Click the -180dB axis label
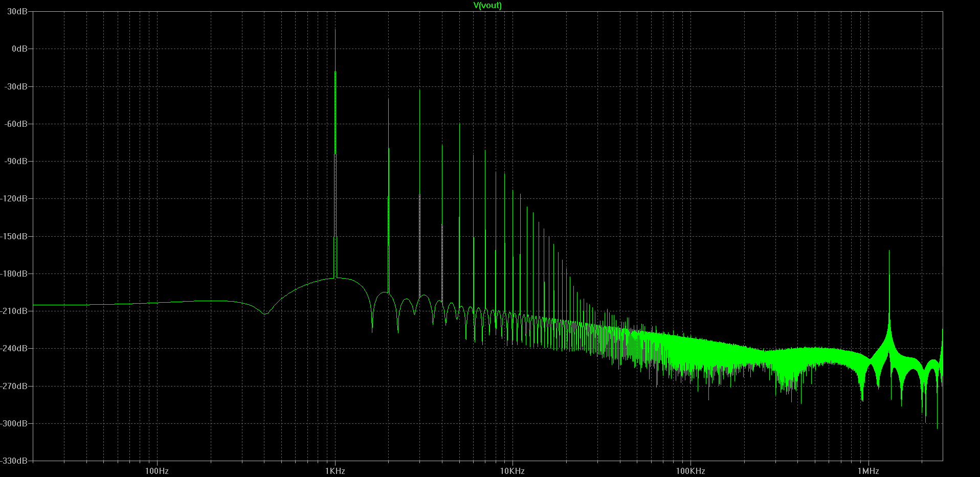Viewport: 980px width, 477px height. (14, 274)
